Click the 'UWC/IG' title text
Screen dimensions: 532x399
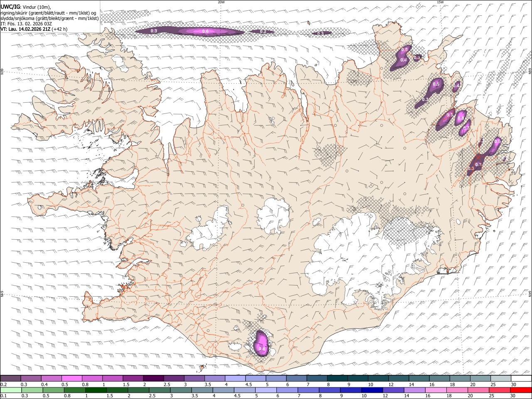click(10, 7)
